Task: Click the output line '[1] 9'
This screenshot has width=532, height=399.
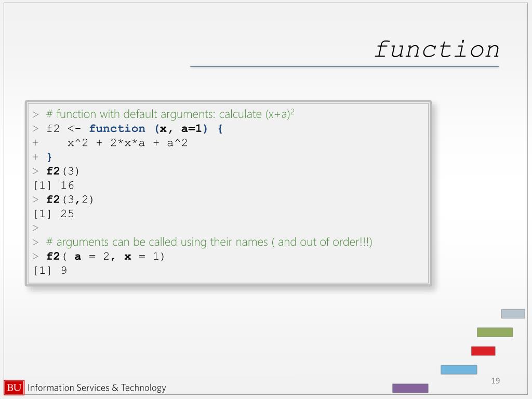Action: (x=50, y=270)
